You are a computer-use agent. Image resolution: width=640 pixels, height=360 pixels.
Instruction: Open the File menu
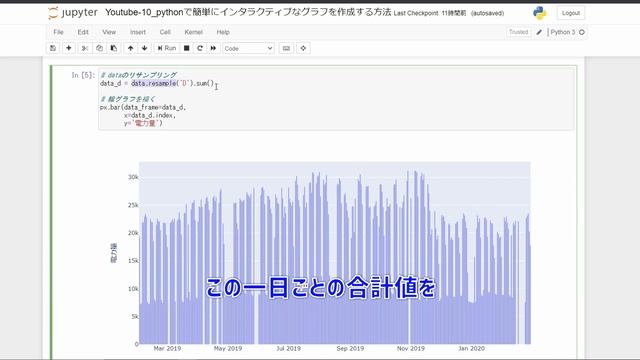(x=58, y=32)
